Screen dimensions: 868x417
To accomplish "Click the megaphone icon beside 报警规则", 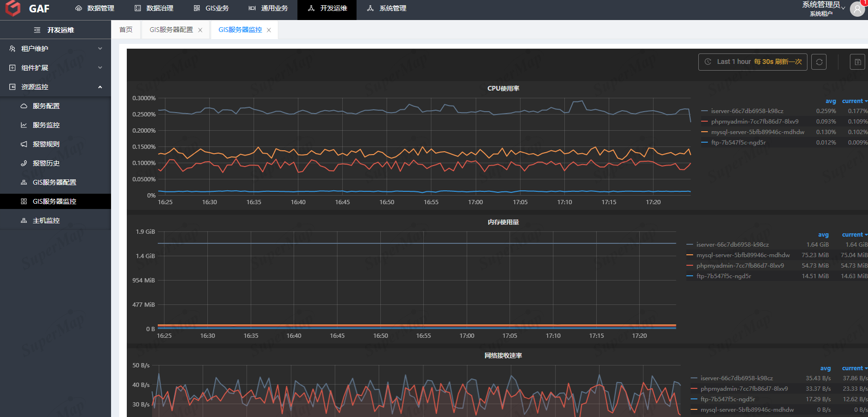I will pos(24,144).
